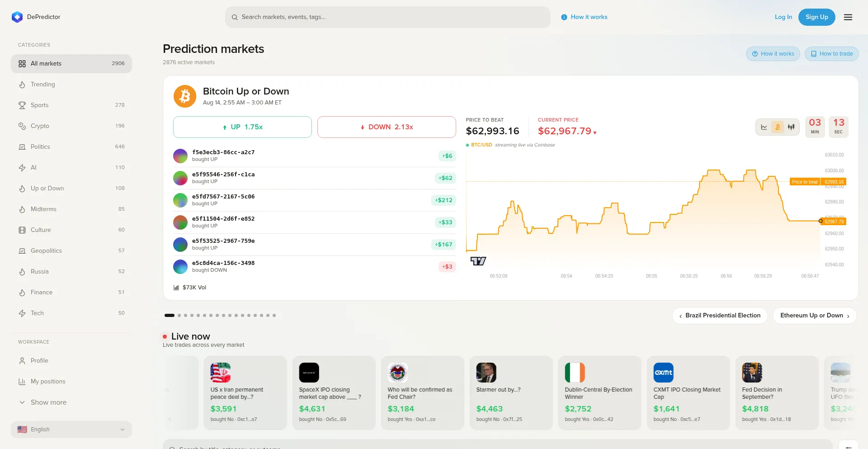Click avatar of e5c8d4ca-156c-3498

[180, 267]
